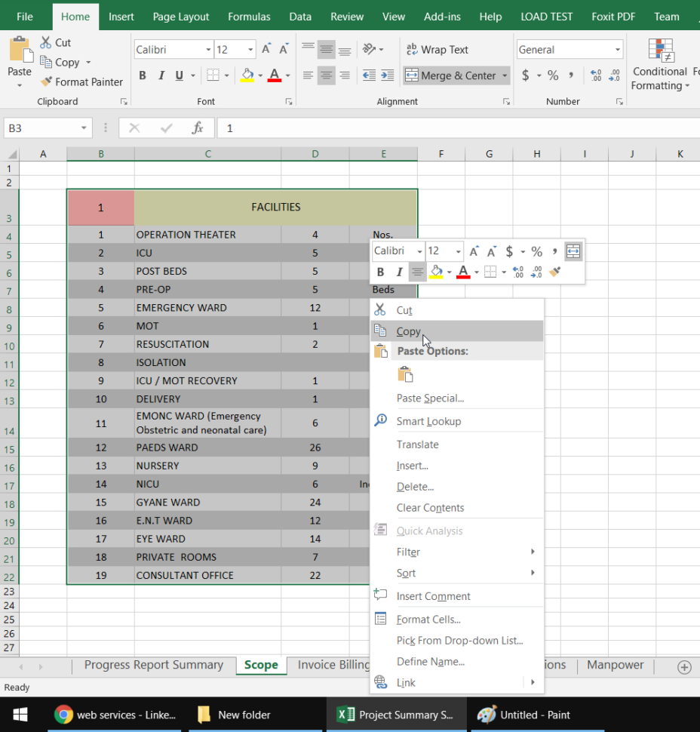Open the General number format dropdown

[617, 50]
